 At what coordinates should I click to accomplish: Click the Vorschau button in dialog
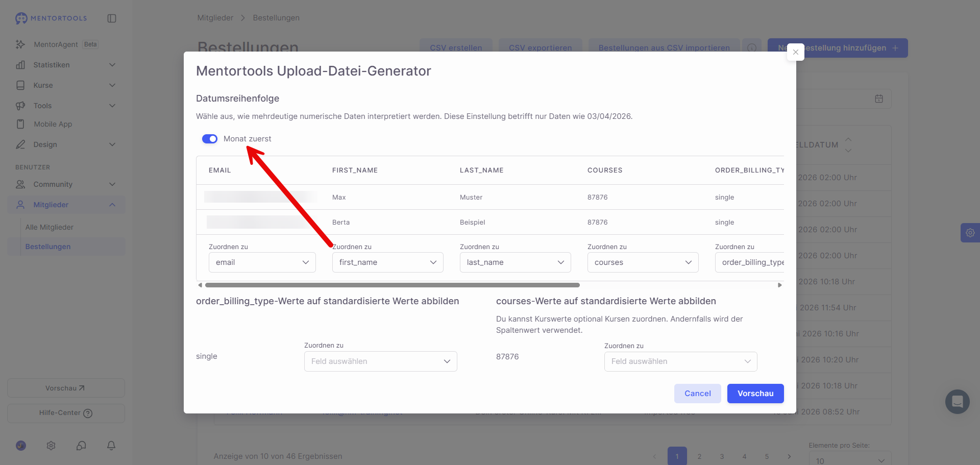click(x=755, y=394)
